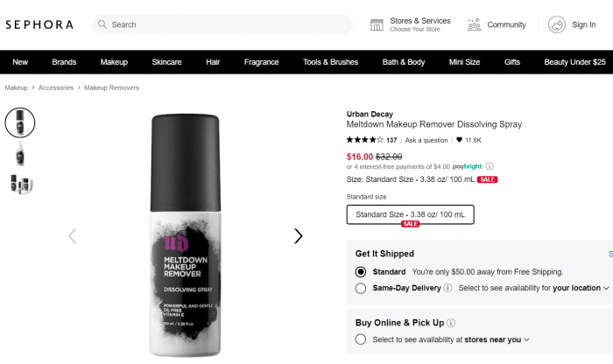This screenshot has height=364, width=613.
Task: Click the star rating reviews
Action: (364, 140)
